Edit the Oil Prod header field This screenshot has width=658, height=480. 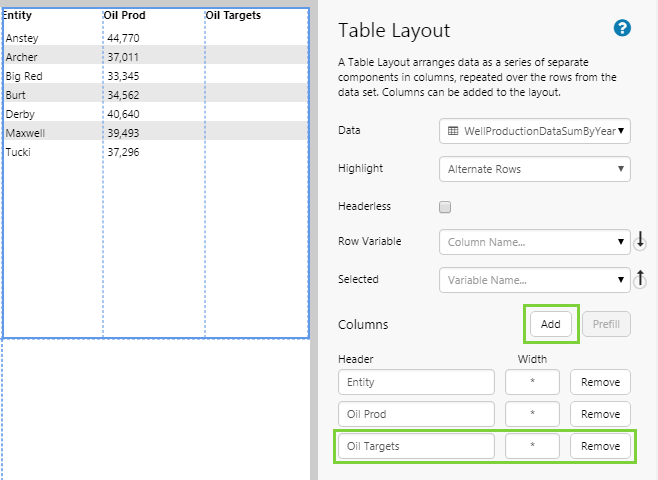click(x=416, y=414)
